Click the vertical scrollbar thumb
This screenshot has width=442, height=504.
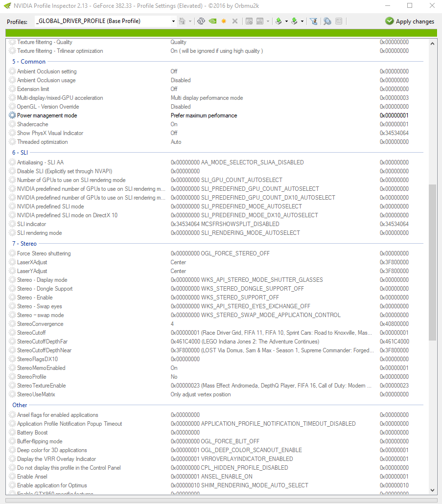(432, 262)
